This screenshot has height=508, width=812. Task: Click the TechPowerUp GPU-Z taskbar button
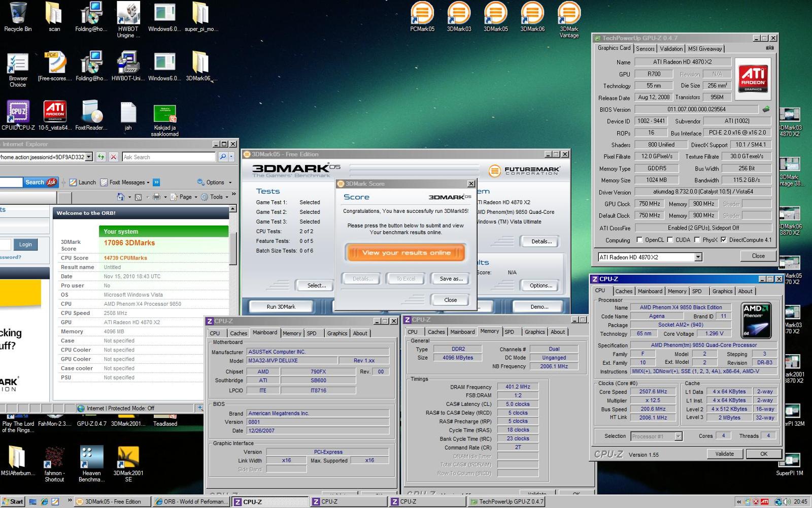[x=506, y=501]
